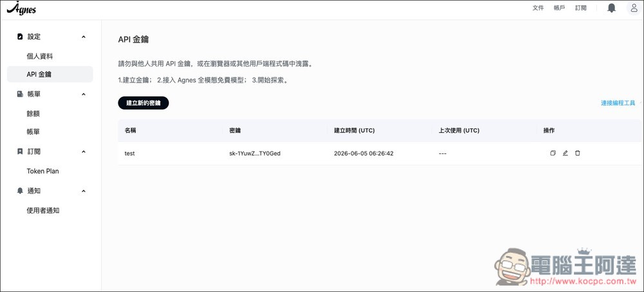Open 帳戶 in the top navigation

560,8
